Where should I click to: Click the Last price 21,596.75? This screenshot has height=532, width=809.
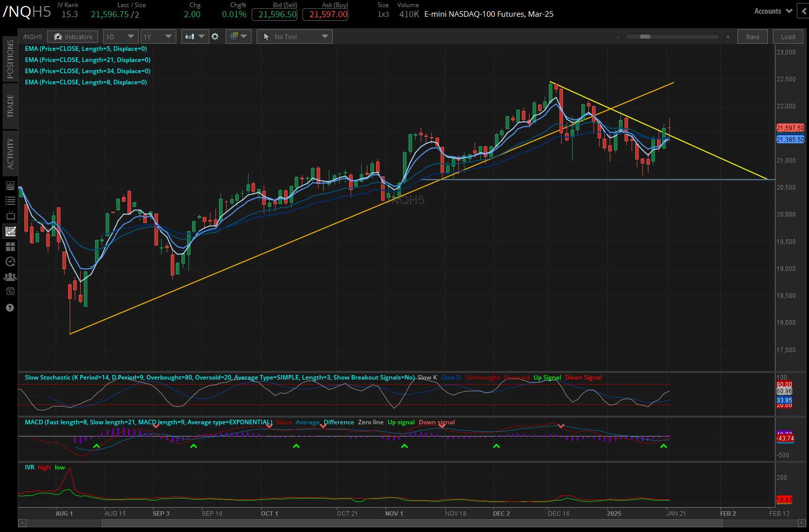point(109,14)
